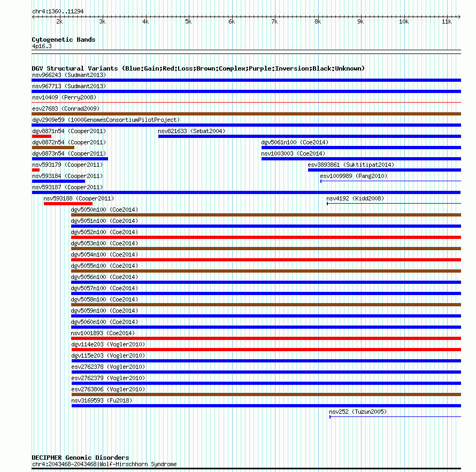
Task: Click the blue nsv821633 gain bar
Action: 310,136
